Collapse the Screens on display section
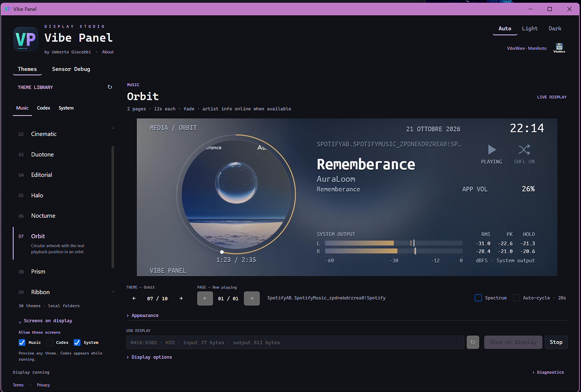Image resolution: width=581 pixels, height=392 pixels. pyautogui.click(x=45, y=321)
